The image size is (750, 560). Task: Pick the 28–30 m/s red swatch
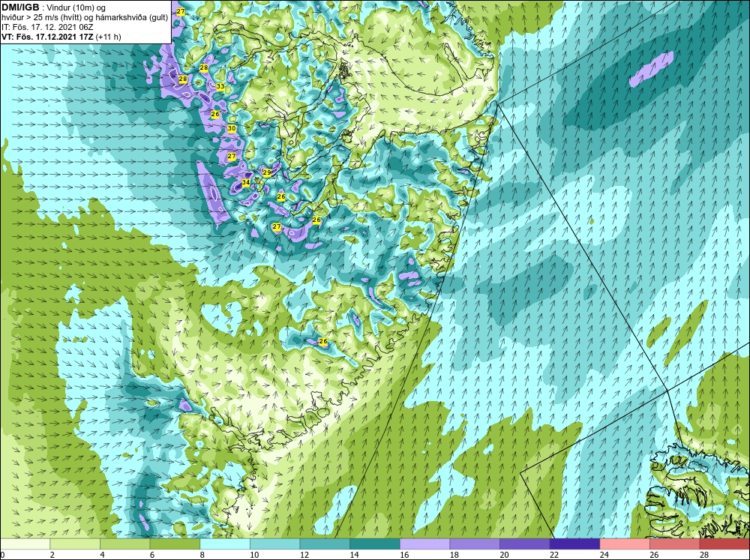(724, 544)
